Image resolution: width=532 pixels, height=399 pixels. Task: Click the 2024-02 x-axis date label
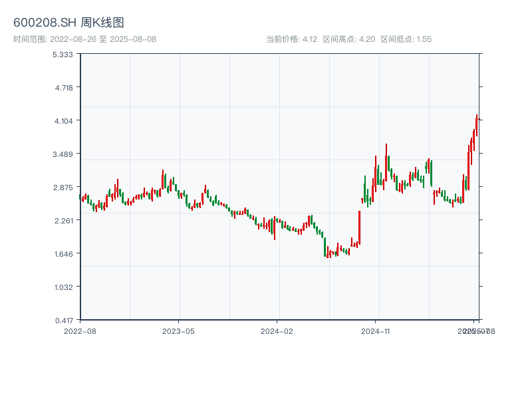[x=277, y=331]
